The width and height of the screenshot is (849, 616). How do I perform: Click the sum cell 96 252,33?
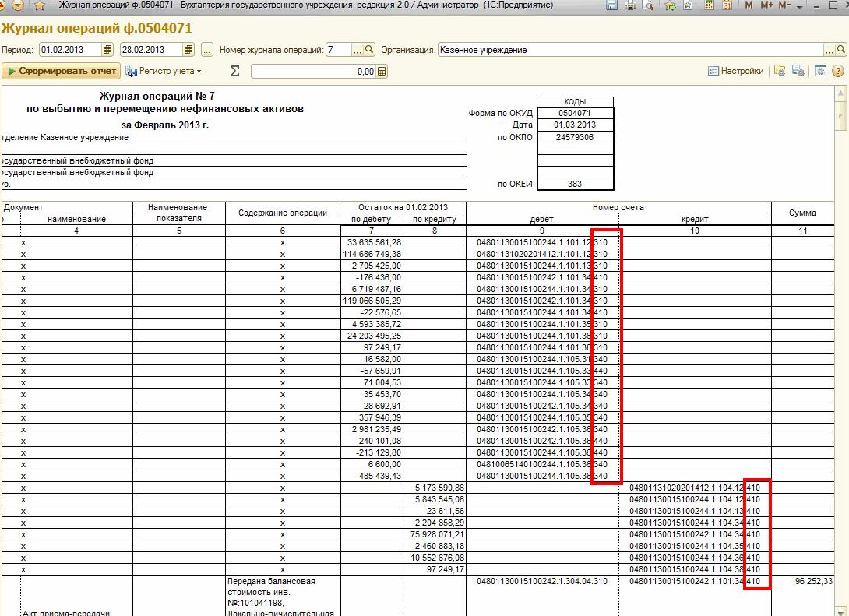pos(802,582)
